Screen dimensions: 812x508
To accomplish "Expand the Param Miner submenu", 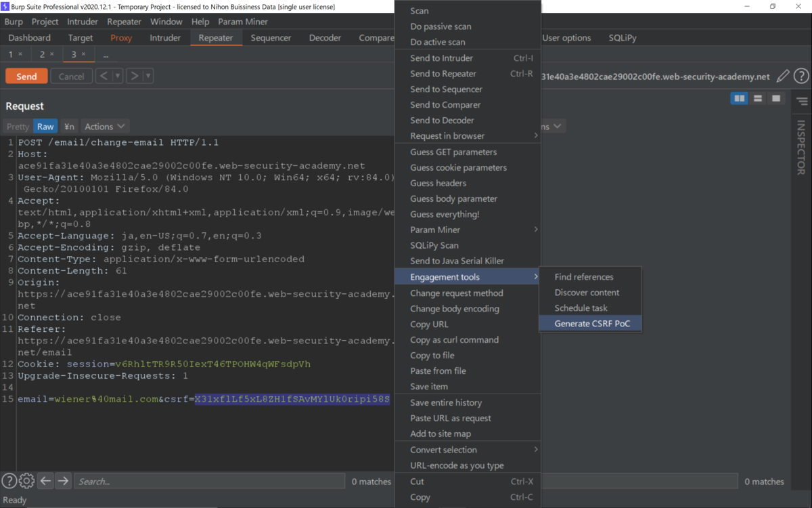I will 468,230.
